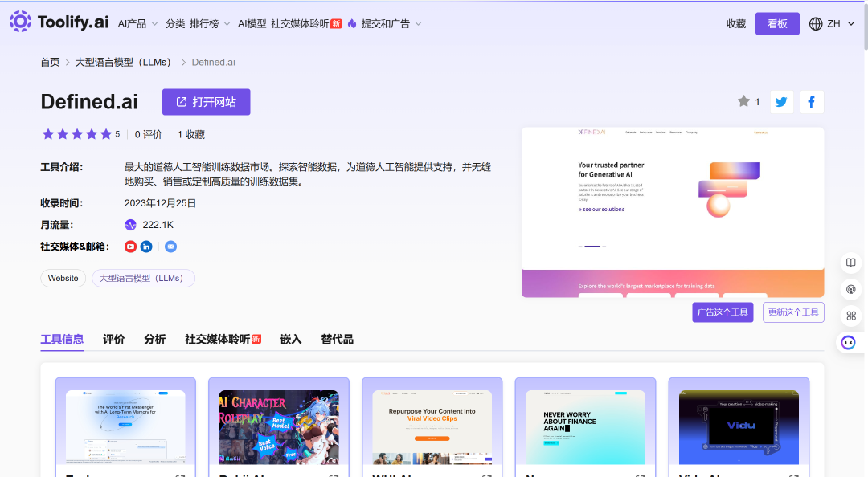
Task: Click the 0 评价 text
Action: pos(149,134)
